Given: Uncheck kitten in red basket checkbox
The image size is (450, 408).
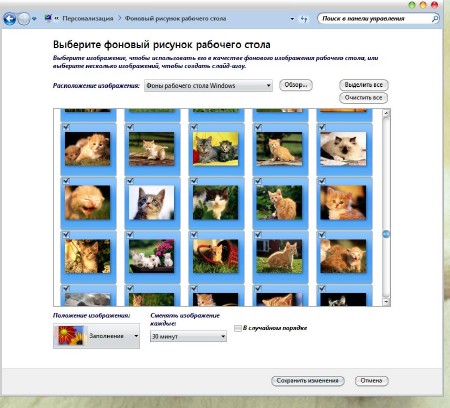Looking at the screenshot, I should (194, 235).
